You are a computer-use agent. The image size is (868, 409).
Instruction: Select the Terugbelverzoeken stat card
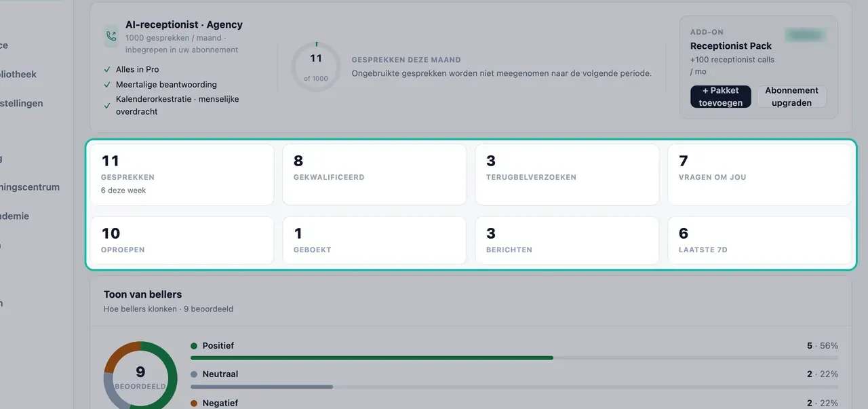(x=567, y=174)
